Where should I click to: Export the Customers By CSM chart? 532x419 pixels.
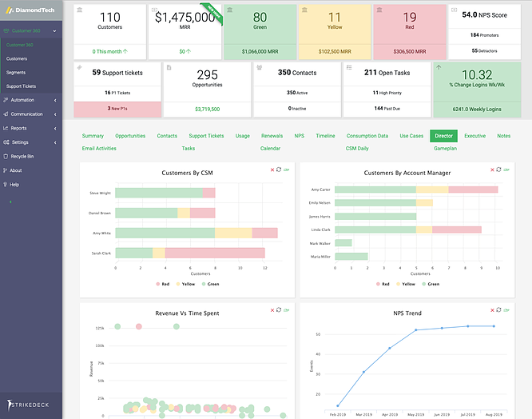287,170
